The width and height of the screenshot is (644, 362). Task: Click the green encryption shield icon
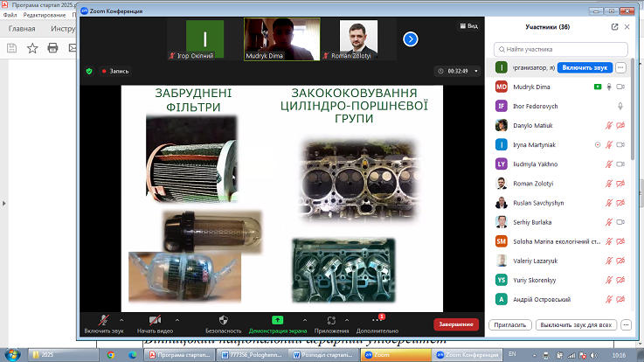click(x=88, y=71)
